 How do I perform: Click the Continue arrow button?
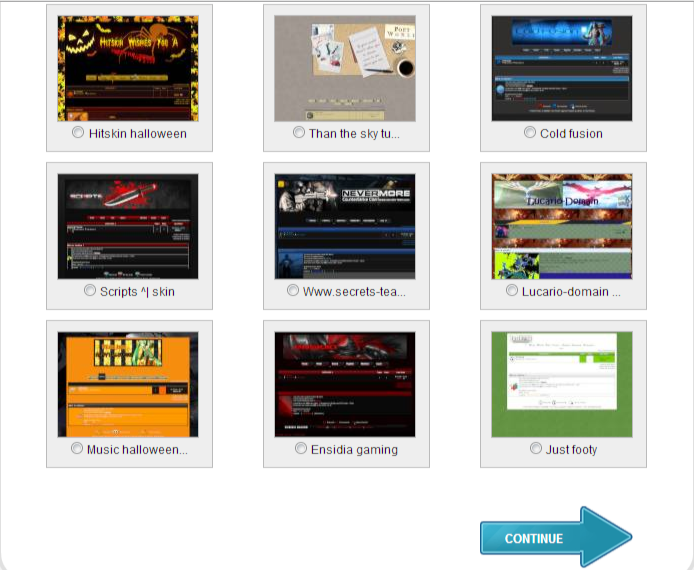coord(556,537)
